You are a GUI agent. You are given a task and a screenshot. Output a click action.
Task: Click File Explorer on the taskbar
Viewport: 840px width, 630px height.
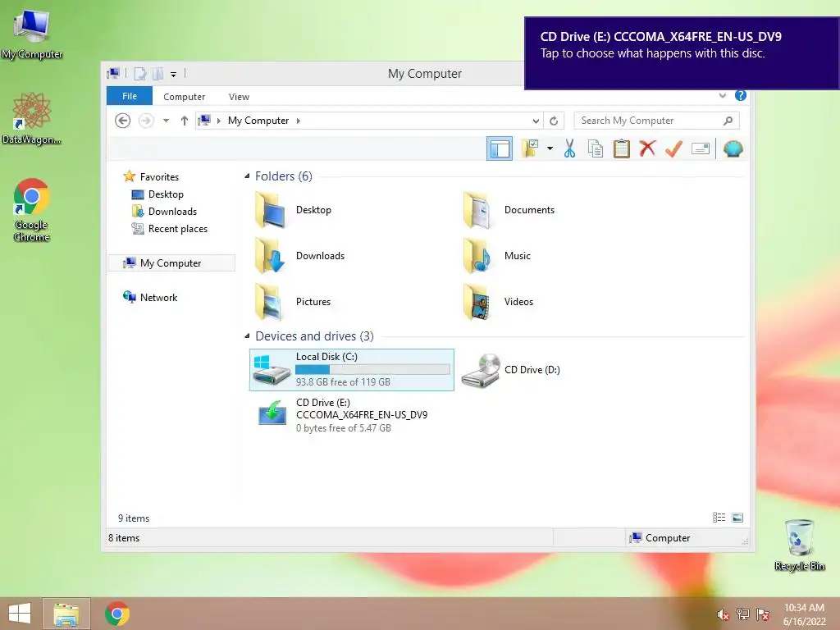[66, 614]
